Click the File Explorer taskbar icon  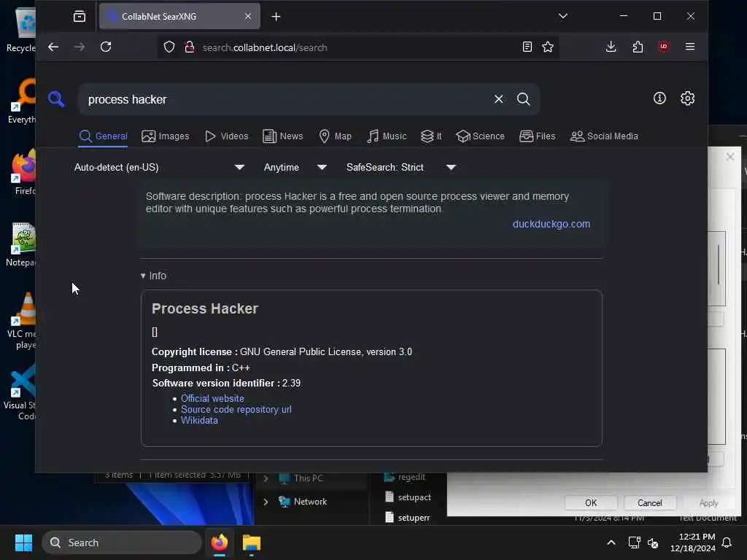(x=252, y=542)
